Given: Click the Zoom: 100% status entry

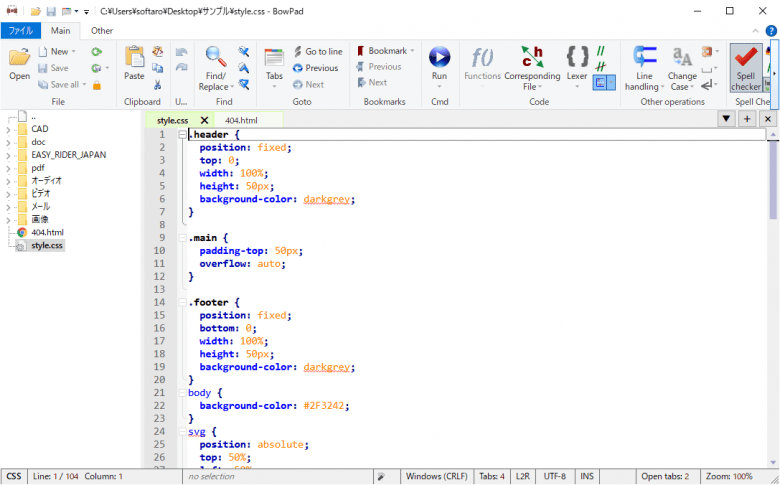Looking at the screenshot, I should [729, 477].
